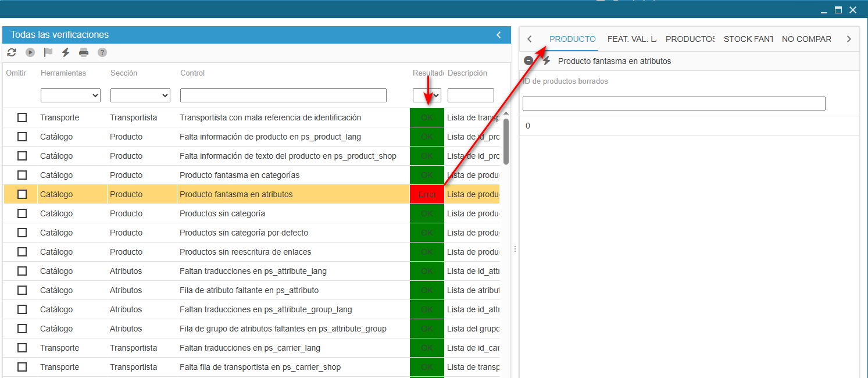The width and height of the screenshot is (868, 378).
Task: Open the Sección filter dropdown
Action: point(140,95)
